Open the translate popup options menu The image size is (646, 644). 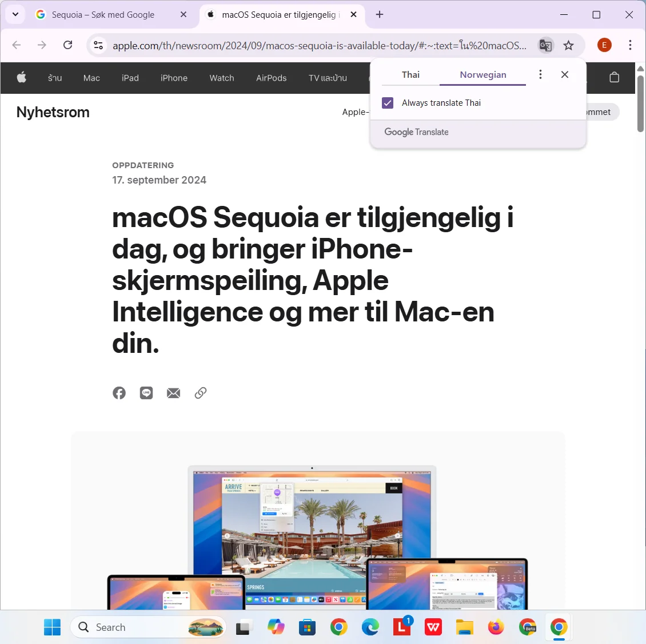point(540,74)
